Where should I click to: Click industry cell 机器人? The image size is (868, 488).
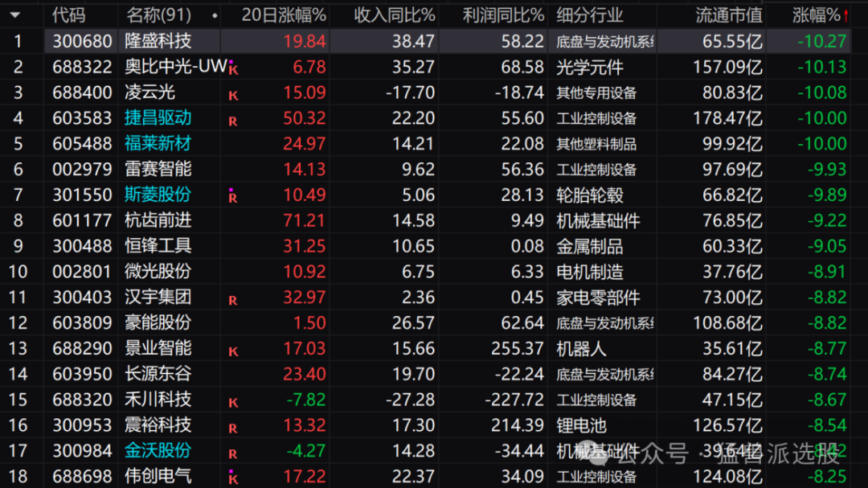[x=581, y=348]
